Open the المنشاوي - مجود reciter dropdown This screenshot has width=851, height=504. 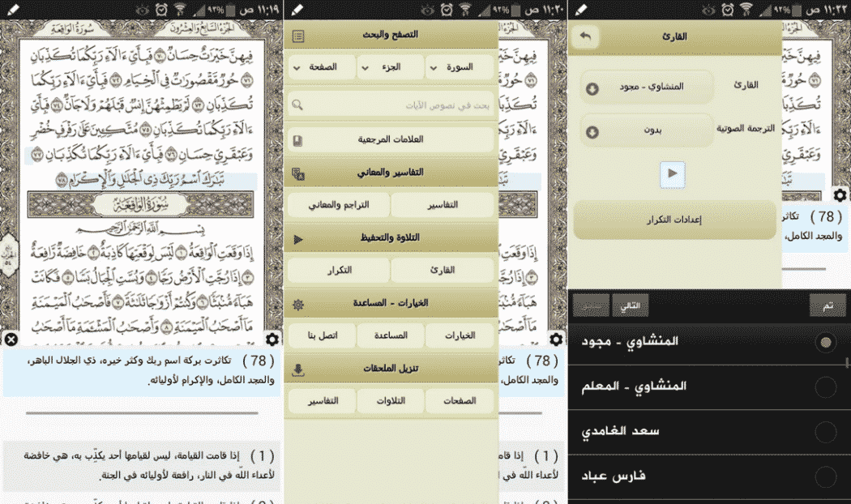[647, 87]
